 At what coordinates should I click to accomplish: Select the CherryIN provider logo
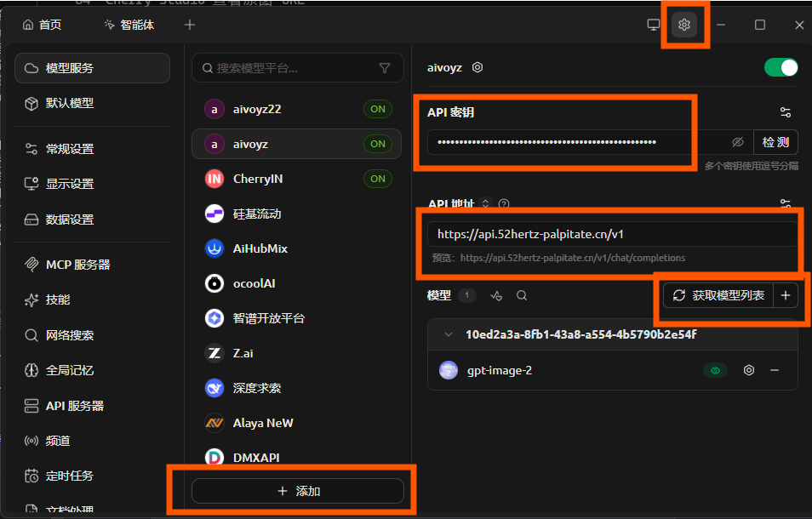[214, 179]
